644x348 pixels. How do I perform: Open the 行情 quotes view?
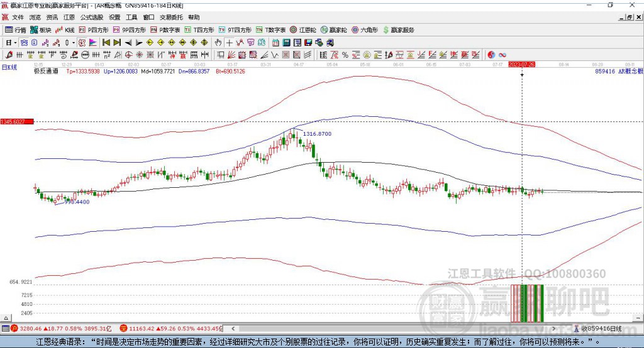[16, 30]
